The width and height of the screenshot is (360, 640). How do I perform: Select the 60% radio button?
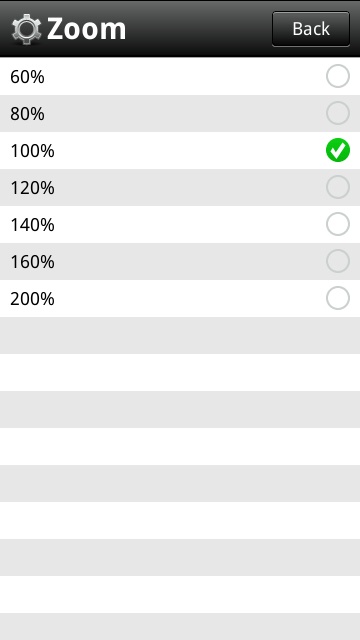(338, 76)
